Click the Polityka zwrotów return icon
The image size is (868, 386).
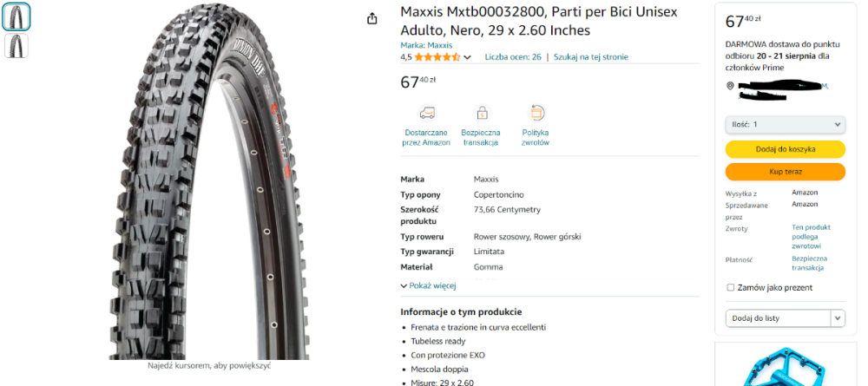[x=536, y=113]
